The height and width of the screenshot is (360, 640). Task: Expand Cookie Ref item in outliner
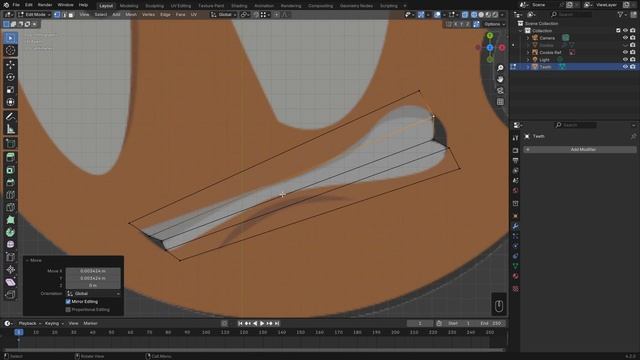(x=528, y=52)
